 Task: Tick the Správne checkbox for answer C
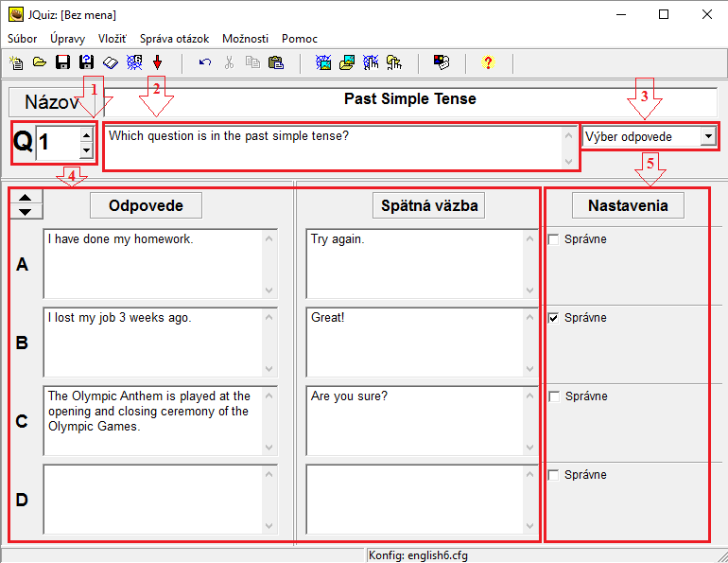click(553, 396)
